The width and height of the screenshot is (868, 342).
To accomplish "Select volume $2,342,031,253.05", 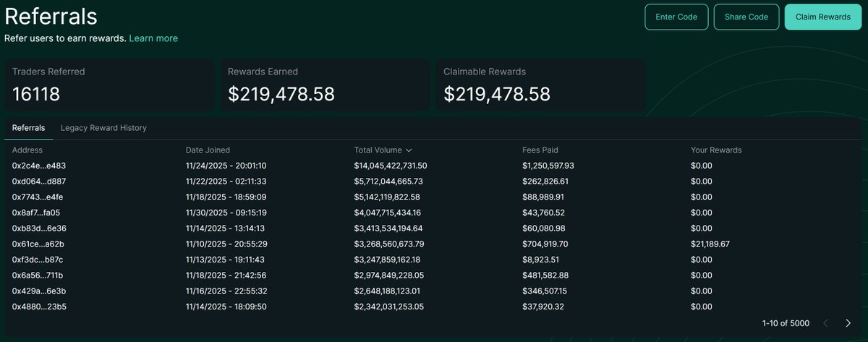I will point(389,307).
